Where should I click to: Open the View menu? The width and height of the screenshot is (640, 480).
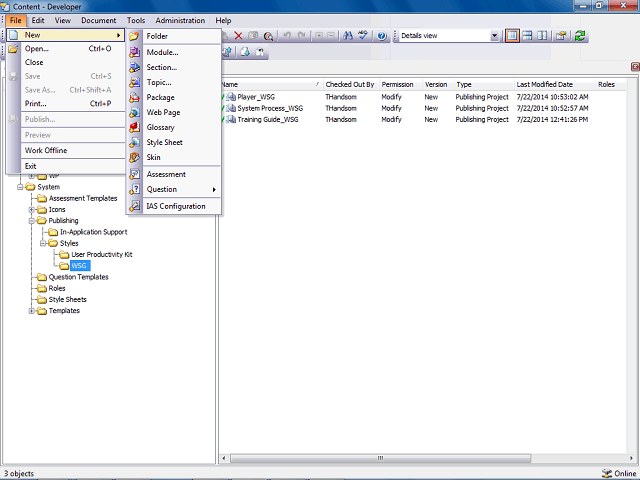coord(63,20)
